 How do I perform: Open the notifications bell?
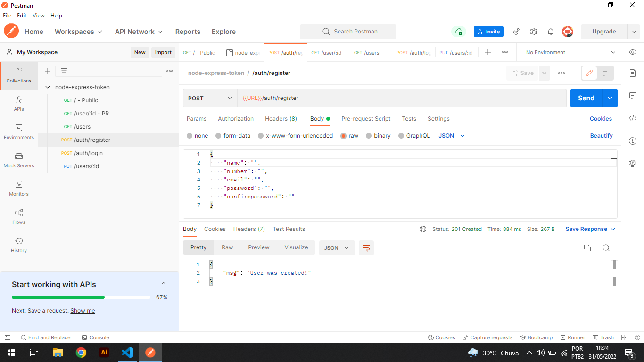(x=551, y=32)
